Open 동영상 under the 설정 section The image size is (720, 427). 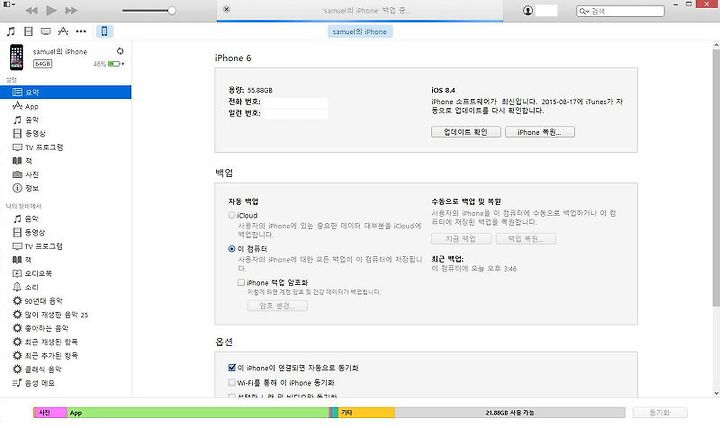coord(66,134)
